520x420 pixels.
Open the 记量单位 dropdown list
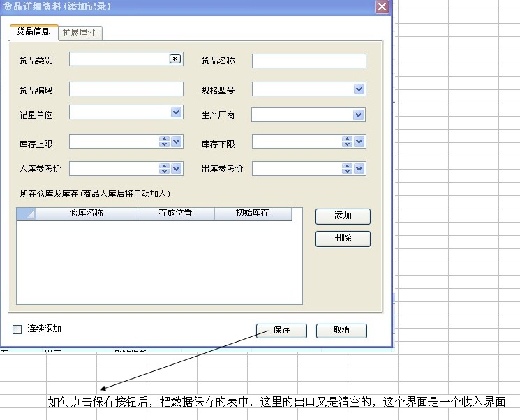coord(176,112)
